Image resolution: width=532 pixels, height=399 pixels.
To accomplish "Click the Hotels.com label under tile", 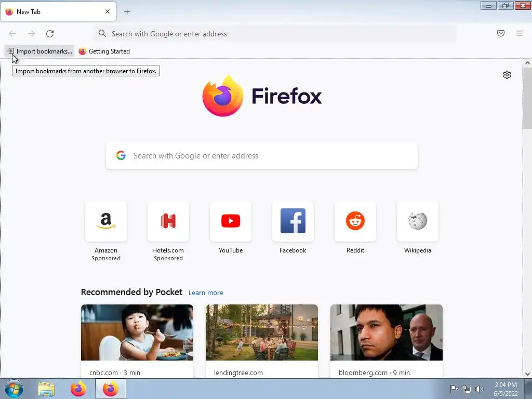I will 168,250.
